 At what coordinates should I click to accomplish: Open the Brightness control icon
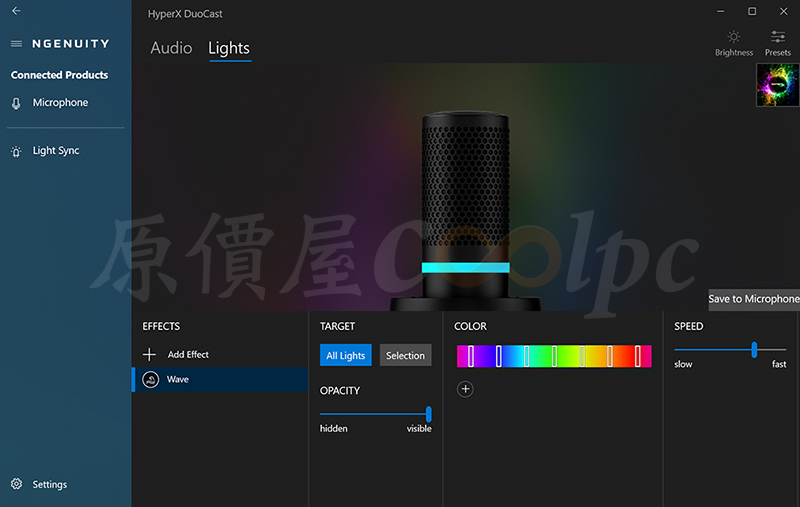734,37
